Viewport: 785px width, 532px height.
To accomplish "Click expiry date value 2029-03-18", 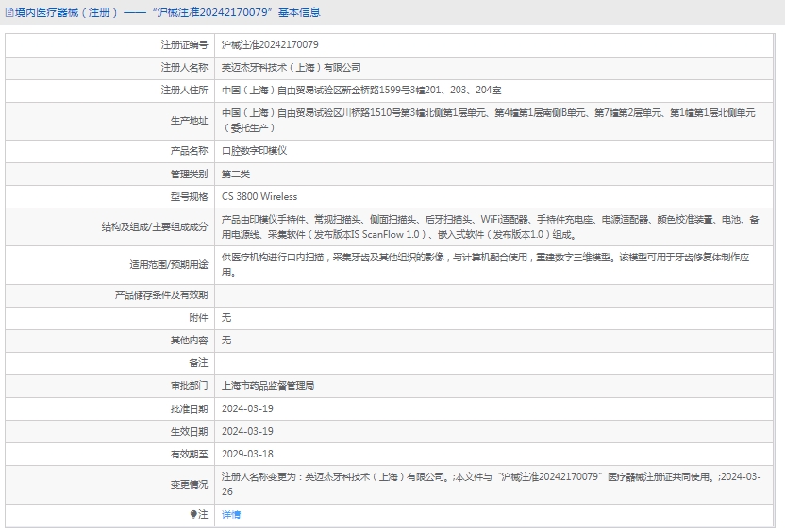I will click(247, 454).
